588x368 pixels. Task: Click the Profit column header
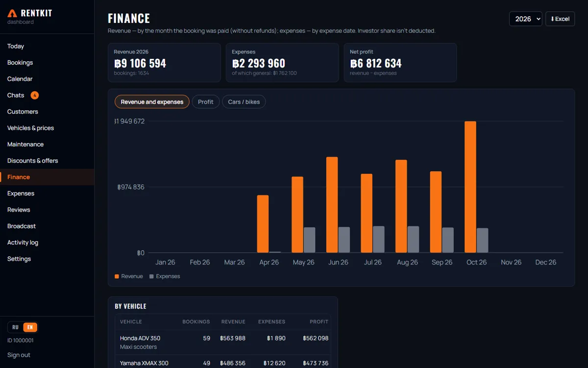319,322
